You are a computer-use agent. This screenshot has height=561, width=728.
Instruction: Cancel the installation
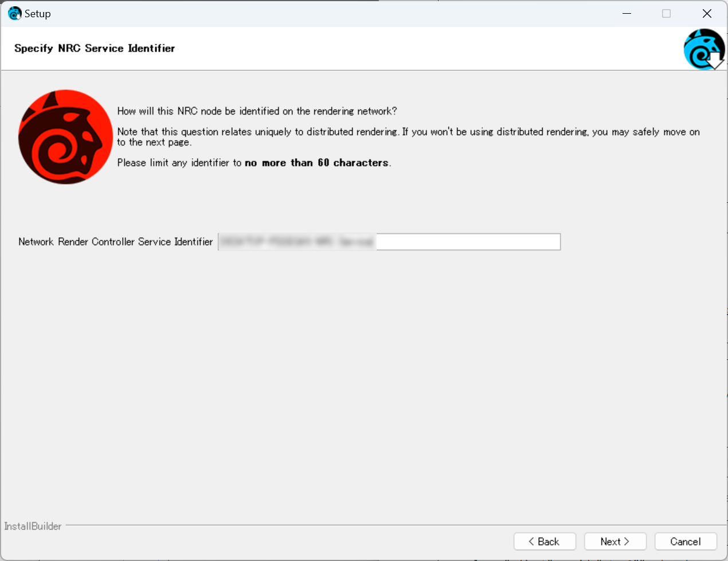pyautogui.click(x=686, y=542)
